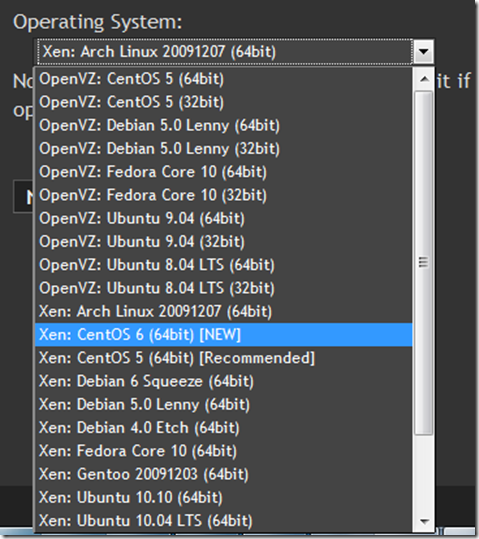Screen dimensions: 479x539
Task: Select OpenVZ: CentOS 5 (64bit)
Action: [x=224, y=79]
